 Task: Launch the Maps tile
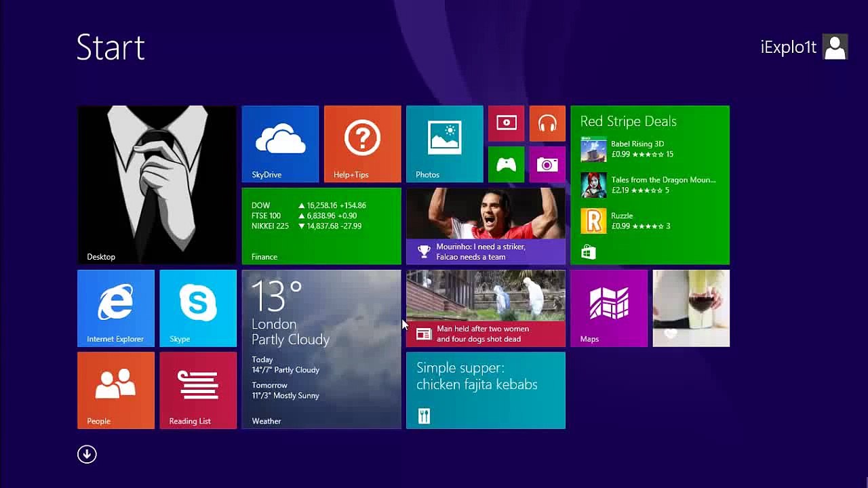(x=609, y=308)
